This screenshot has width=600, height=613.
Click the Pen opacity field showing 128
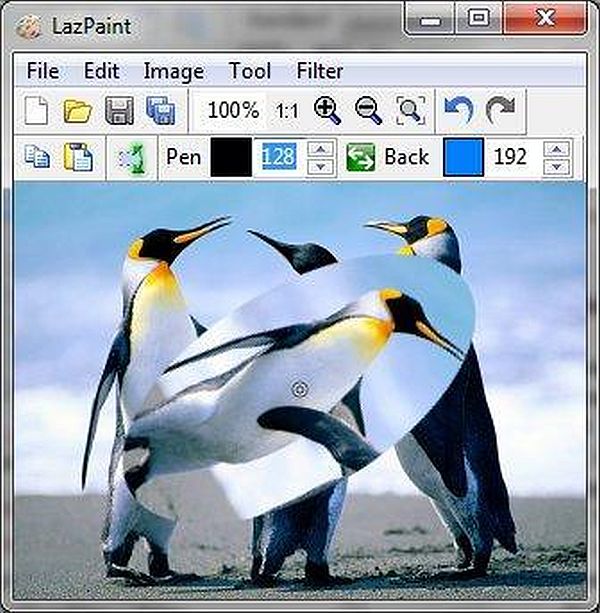click(x=279, y=157)
